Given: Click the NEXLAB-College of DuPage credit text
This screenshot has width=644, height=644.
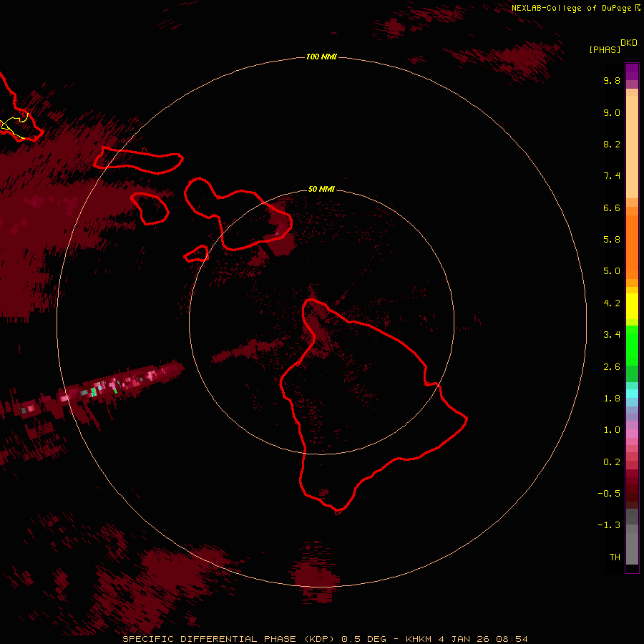Looking at the screenshot, I should click(x=571, y=8).
